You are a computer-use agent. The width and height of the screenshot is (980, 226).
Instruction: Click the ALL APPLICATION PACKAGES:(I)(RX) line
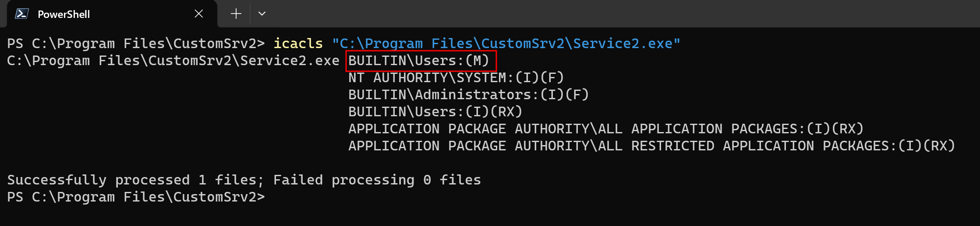tap(605, 129)
